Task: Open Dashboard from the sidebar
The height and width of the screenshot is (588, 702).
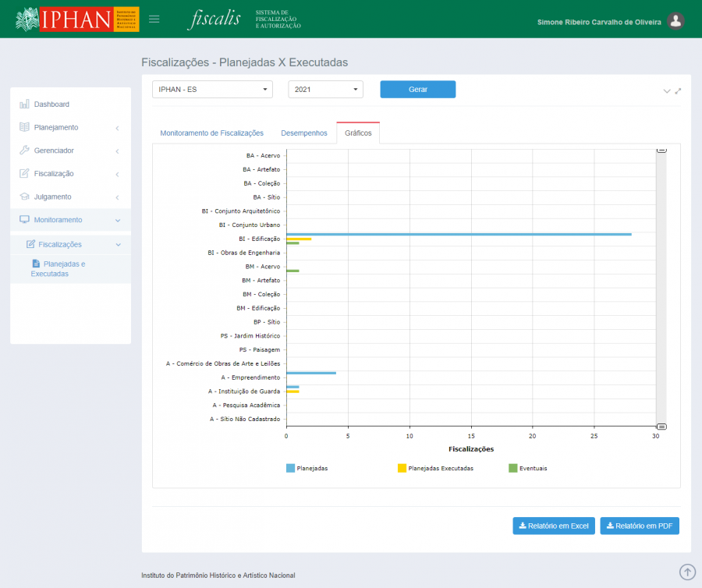Action: pyautogui.click(x=51, y=104)
